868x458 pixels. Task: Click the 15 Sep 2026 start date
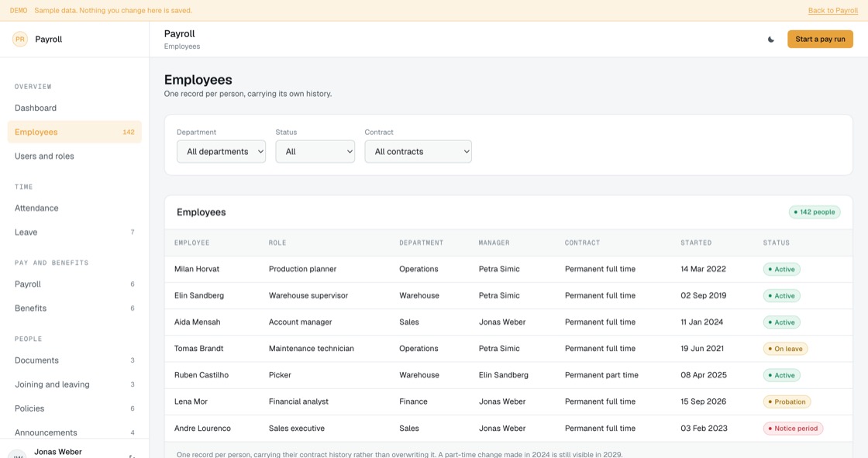pos(703,401)
